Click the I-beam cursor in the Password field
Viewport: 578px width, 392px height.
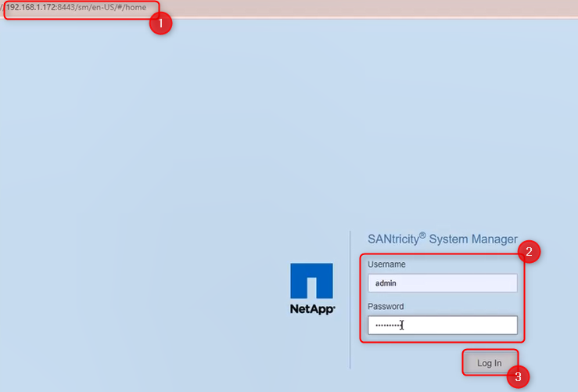click(401, 325)
